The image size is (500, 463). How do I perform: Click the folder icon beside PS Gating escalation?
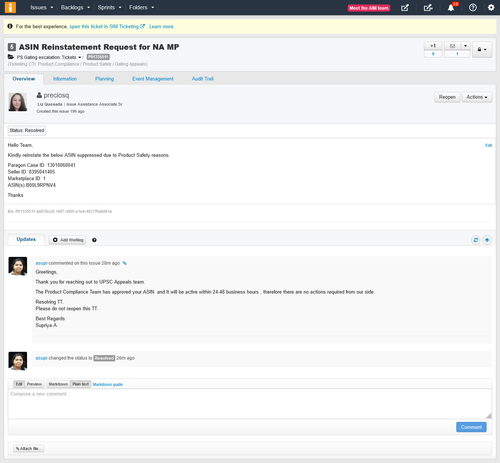click(x=11, y=57)
